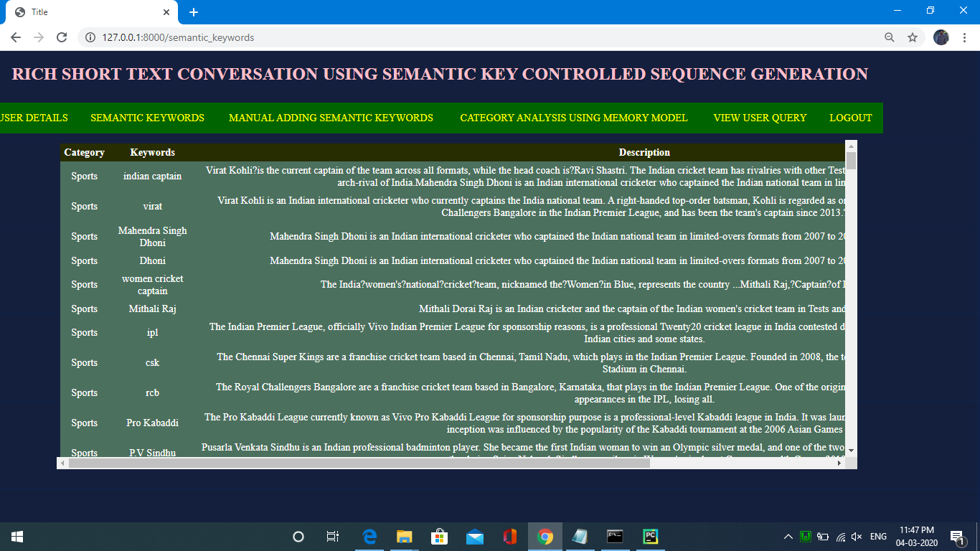Open the zoom magnifier icon in address bar
The width and height of the screenshot is (980, 551).
(x=890, y=37)
